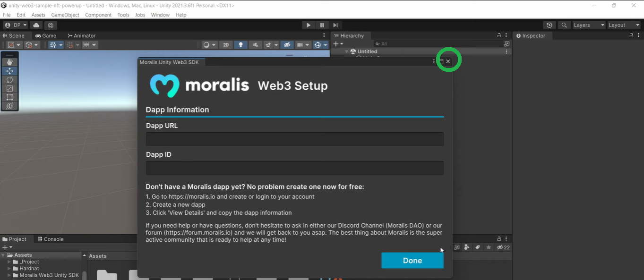Click the Dapp ID input field
The width and height of the screenshot is (644, 280).
coord(294,168)
